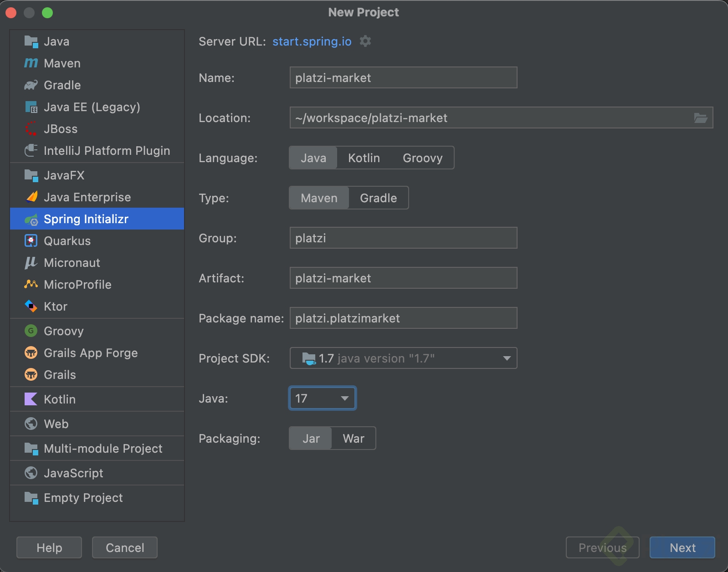Browse location with folder icon
This screenshot has width=728, height=572.
tap(701, 118)
